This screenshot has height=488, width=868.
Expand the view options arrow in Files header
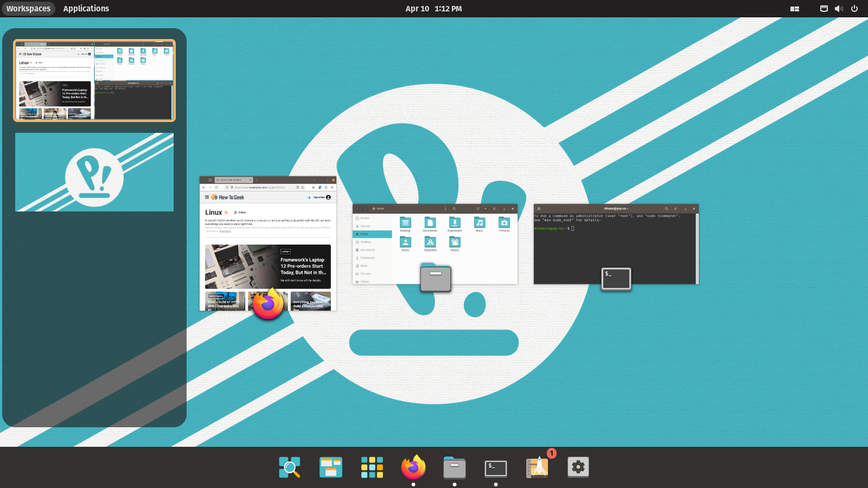click(x=486, y=209)
